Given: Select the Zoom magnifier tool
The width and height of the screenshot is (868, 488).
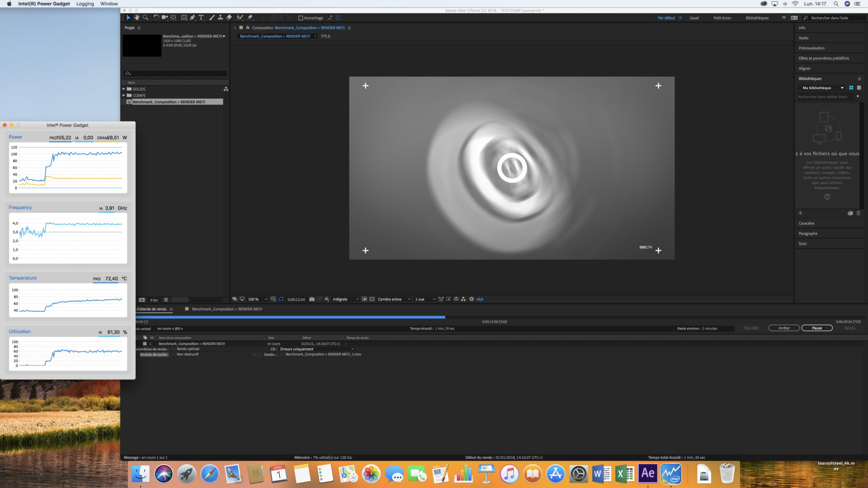Looking at the screenshot, I should (x=146, y=18).
